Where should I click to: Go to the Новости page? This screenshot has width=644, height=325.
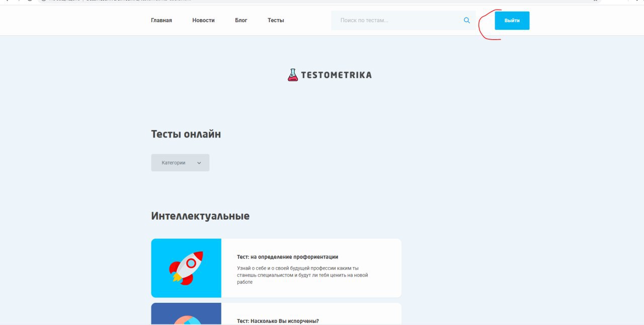coord(203,21)
